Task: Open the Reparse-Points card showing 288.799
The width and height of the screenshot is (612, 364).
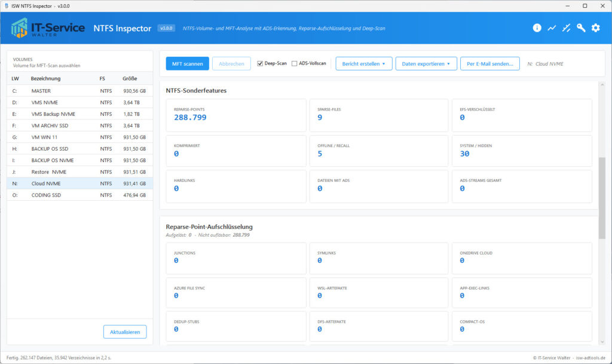Action: (x=236, y=115)
